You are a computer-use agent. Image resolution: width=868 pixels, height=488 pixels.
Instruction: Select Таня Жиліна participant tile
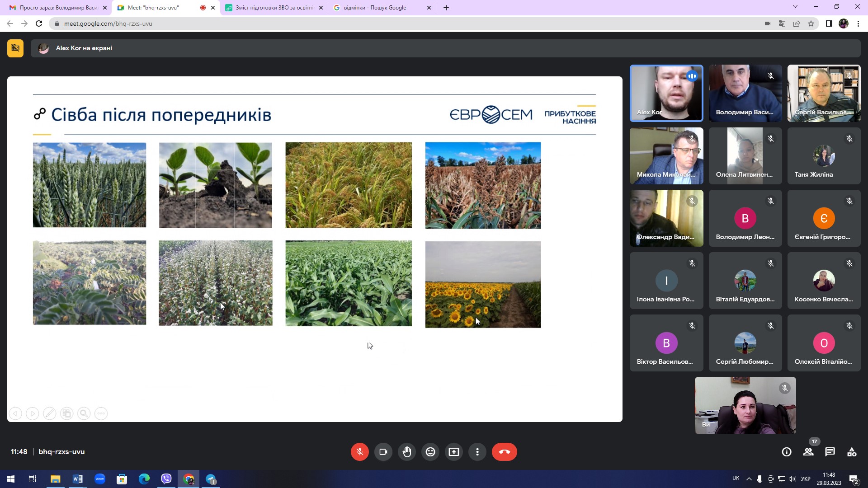click(x=824, y=156)
